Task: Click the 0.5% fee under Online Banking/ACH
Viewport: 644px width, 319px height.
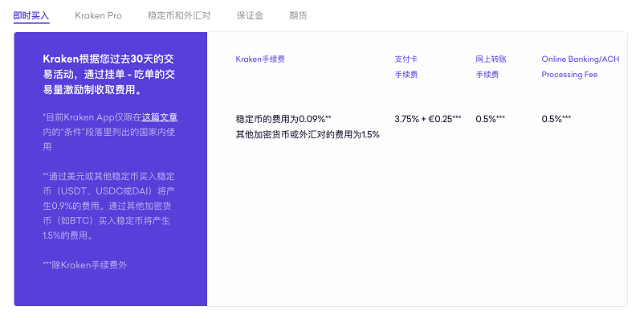Action: pyautogui.click(x=556, y=119)
